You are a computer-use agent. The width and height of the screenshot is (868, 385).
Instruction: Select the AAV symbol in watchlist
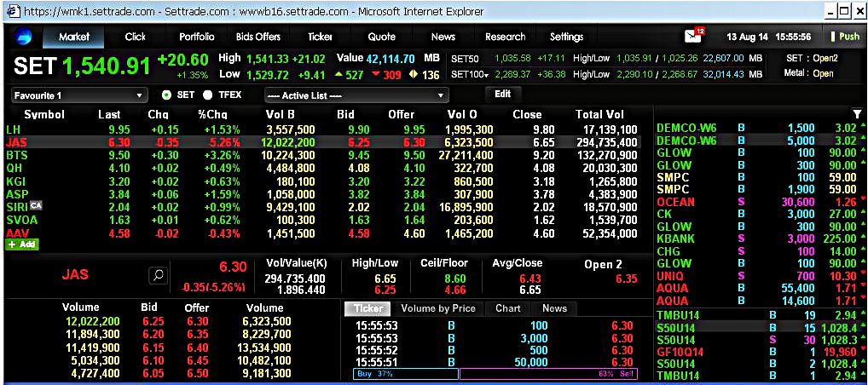click(x=17, y=233)
